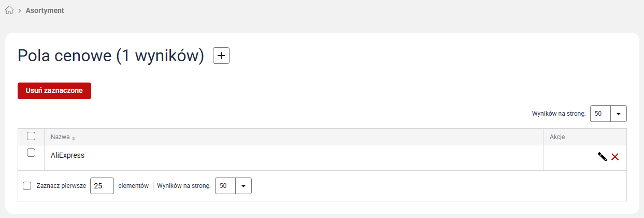This screenshot has height=218, width=644.
Task: Click the AliExpress entry name
Action: (x=67, y=155)
